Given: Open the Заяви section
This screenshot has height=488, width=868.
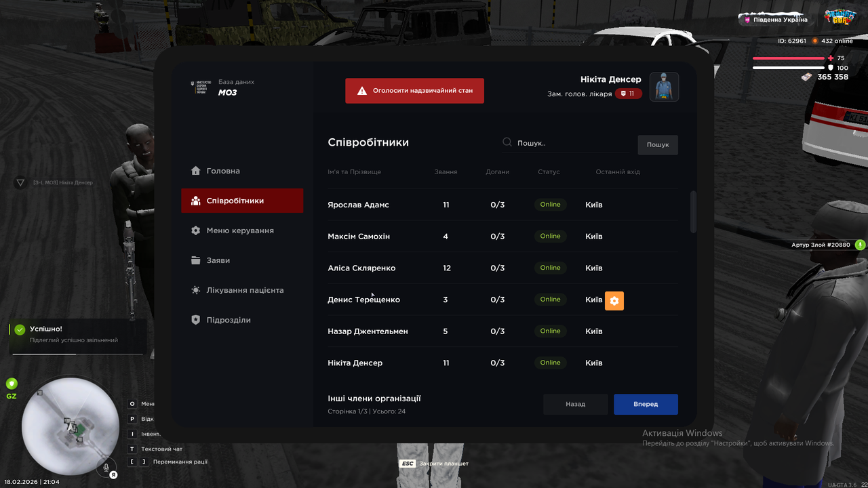Looking at the screenshot, I should coord(242,260).
